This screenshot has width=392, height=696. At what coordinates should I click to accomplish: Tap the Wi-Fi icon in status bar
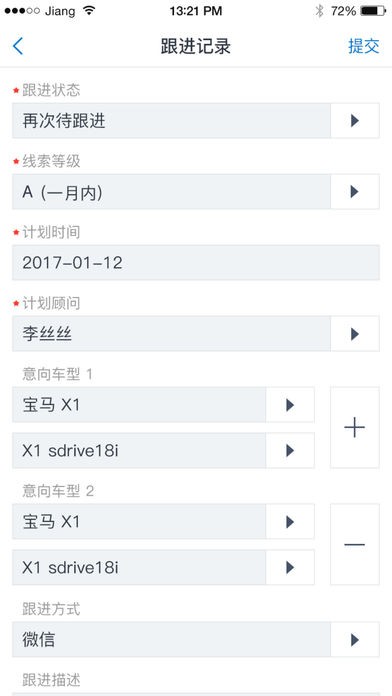pos(89,11)
